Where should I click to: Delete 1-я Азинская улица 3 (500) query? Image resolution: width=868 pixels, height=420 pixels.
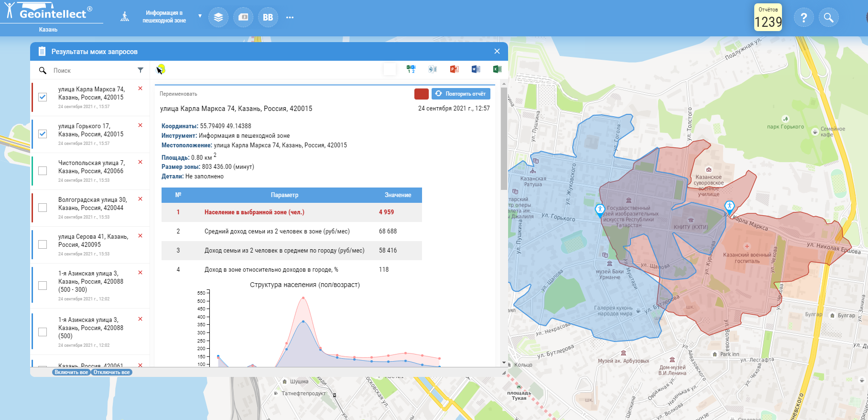(140, 319)
